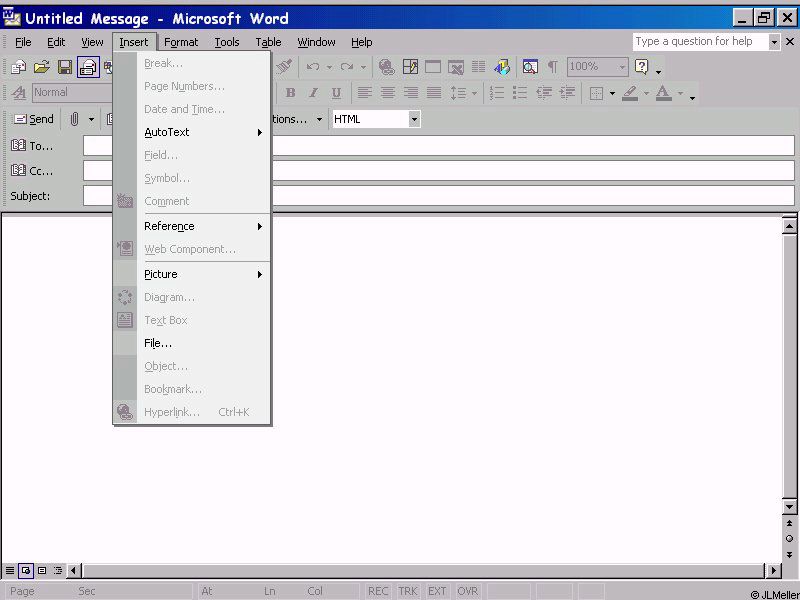Open the Font Color dropdown arrow
800x600 pixels.
click(680, 93)
